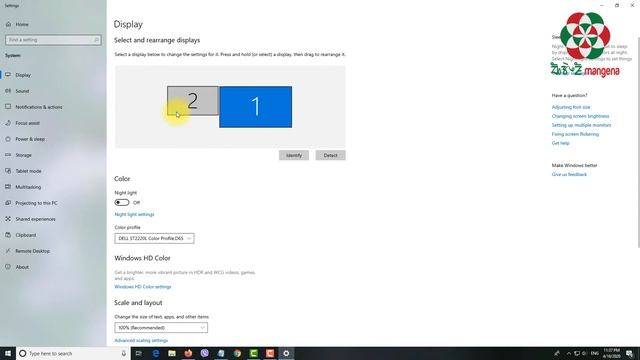Image resolution: width=640 pixels, height=360 pixels.
Task: Click the Multitasking sidebar icon
Action: (x=8, y=187)
